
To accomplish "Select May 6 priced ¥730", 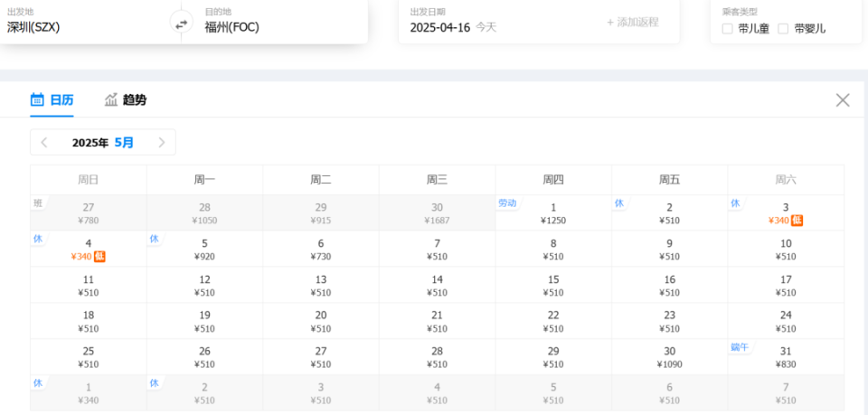I will (321, 249).
